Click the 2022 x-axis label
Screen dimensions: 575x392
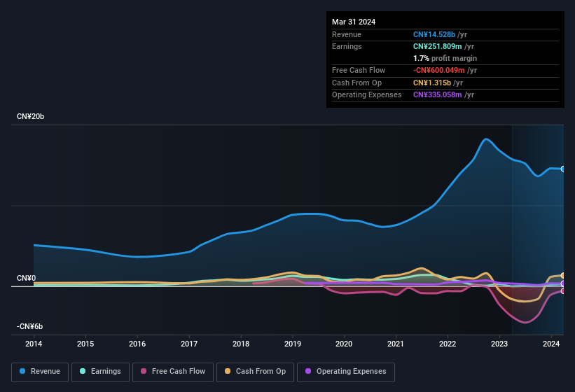click(448, 344)
